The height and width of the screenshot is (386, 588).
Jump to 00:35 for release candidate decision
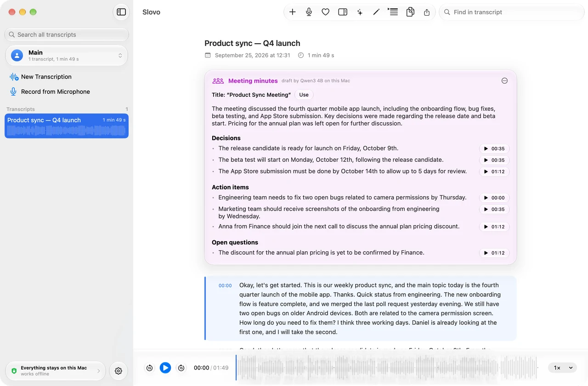pos(494,149)
